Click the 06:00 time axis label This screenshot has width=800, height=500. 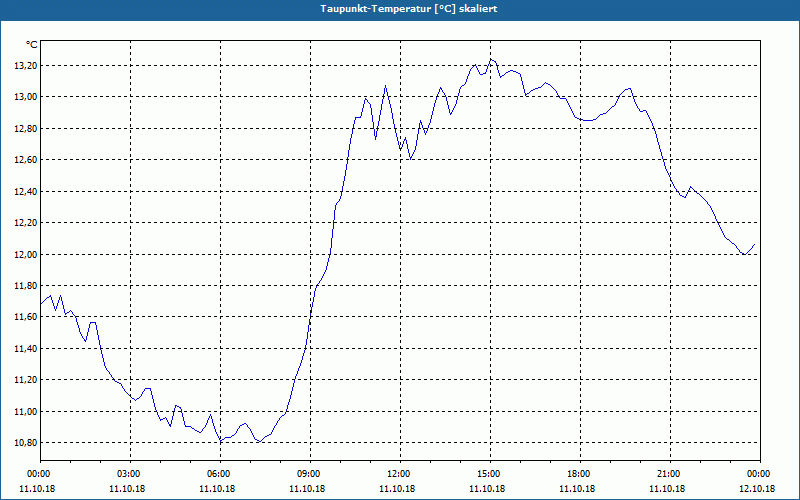[x=220, y=474]
